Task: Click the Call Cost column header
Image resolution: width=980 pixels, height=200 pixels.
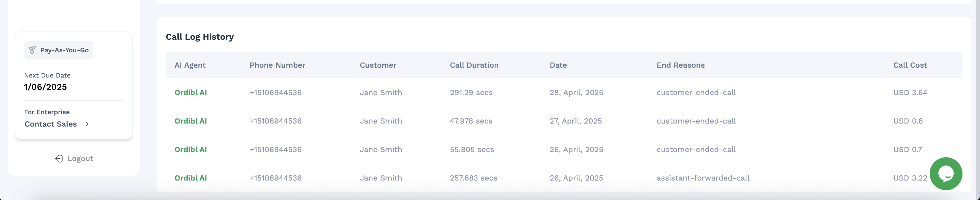Action: click(x=910, y=65)
